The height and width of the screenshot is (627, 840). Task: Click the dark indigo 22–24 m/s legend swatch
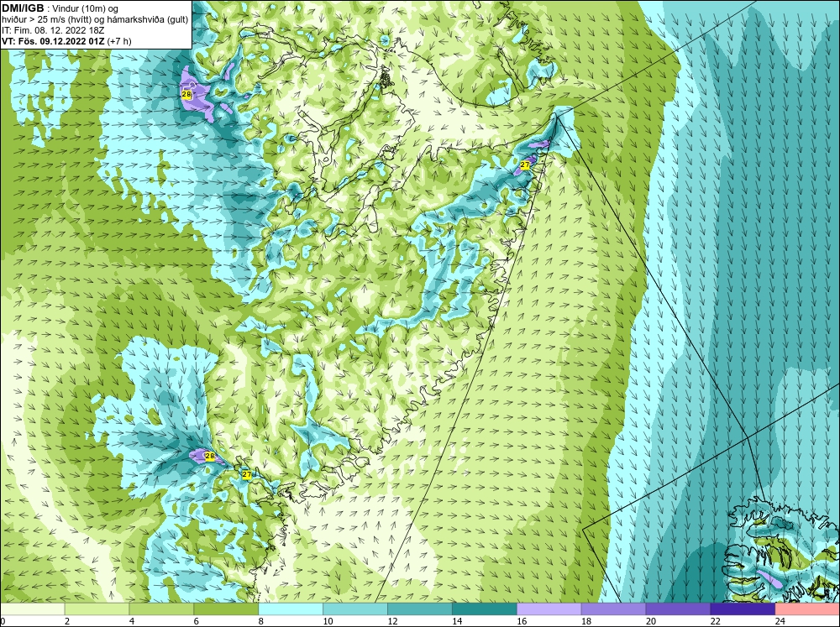(743, 609)
